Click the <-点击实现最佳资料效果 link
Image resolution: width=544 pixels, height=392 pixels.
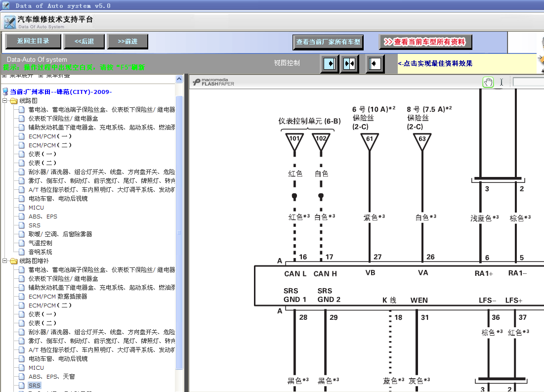click(435, 64)
